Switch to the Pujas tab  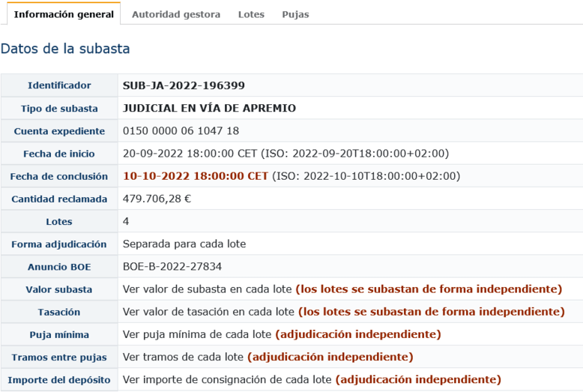point(295,14)
